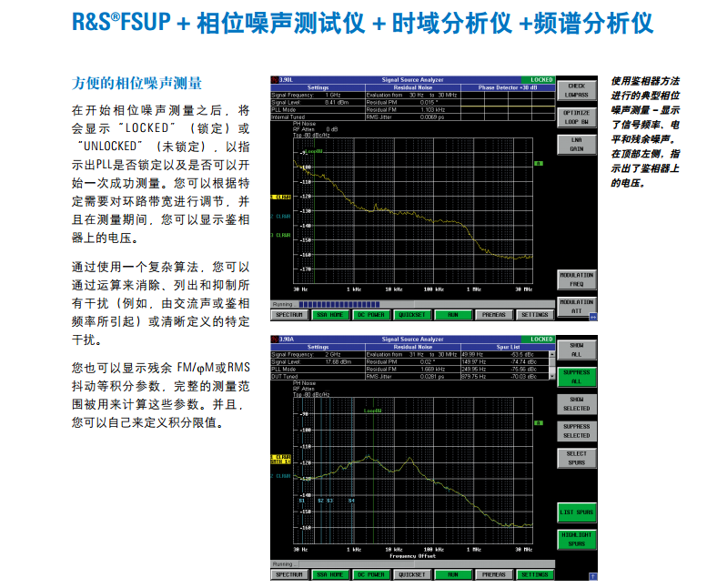
Task: Open SELECT SPURS softkey
Action: 577,458
